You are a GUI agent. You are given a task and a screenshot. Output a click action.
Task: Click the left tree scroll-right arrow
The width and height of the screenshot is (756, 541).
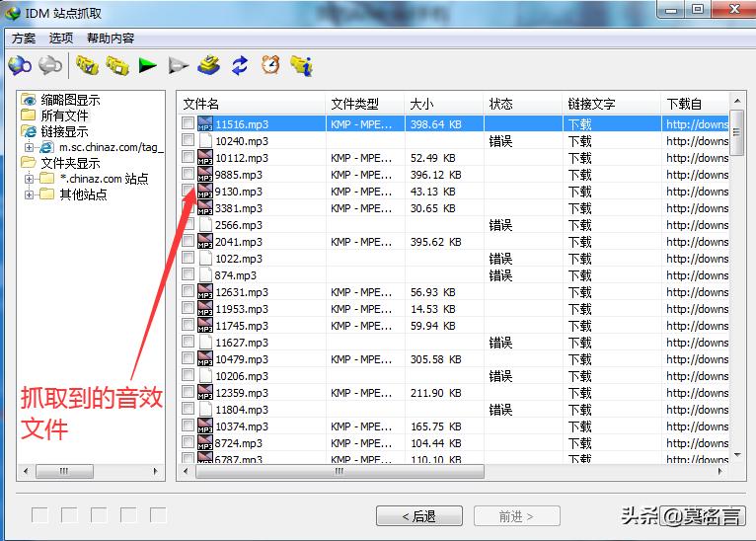pyautogui.click(x=155, y=471)
